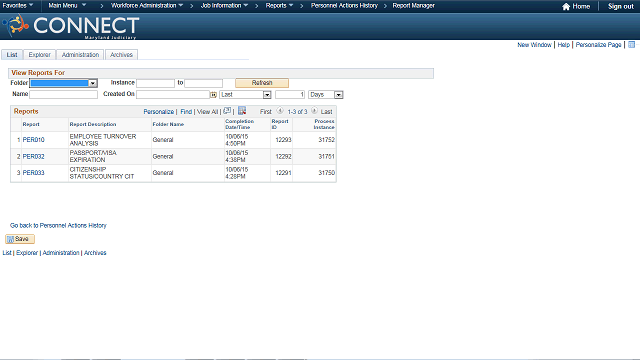Open the zoom grid popup icon in Reports

click(227, 111)
